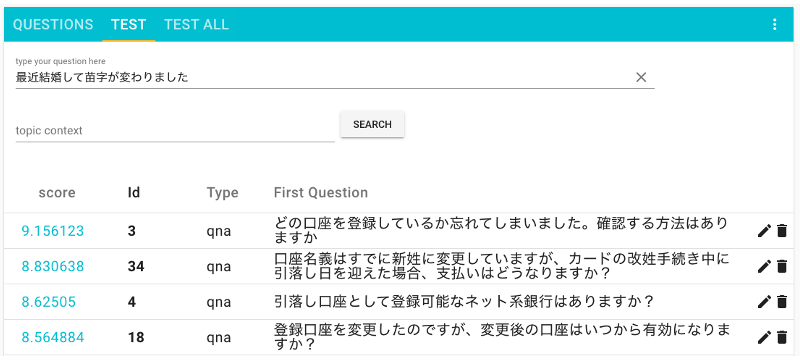The height and width of the screenshot is (364, 800).
Task: Clear the question text with X icon
Action: click(x=641, y=77)
